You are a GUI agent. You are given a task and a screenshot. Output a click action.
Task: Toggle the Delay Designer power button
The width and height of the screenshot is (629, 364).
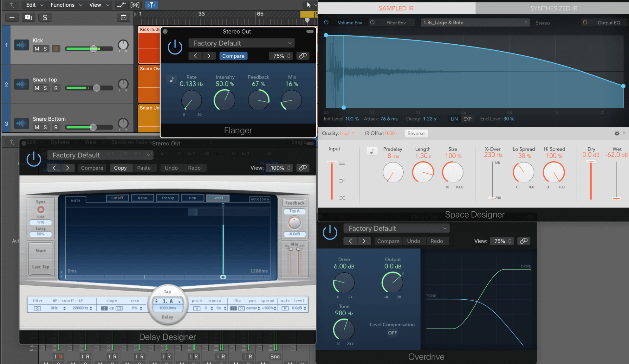pos(34,159)
